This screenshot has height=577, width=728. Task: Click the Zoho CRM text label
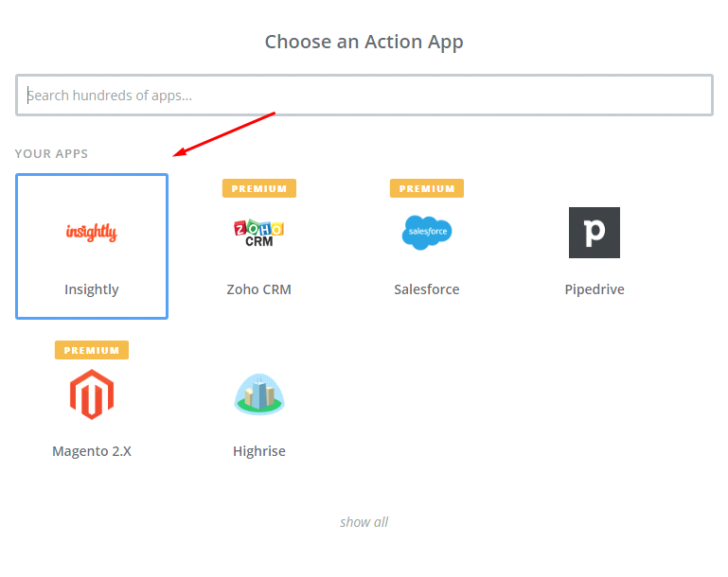pos(258,289)
